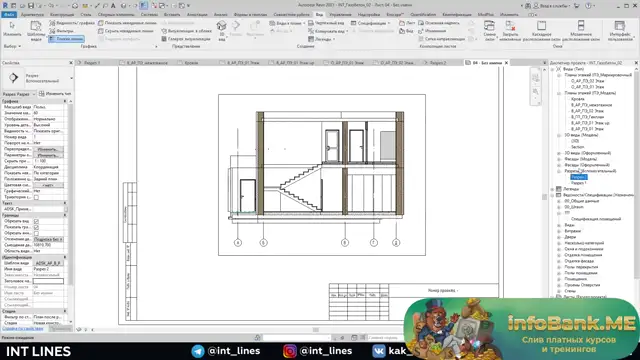640x360 pixels.
Task: Open the Architecture ribbon tab
Action: (32, 14)
